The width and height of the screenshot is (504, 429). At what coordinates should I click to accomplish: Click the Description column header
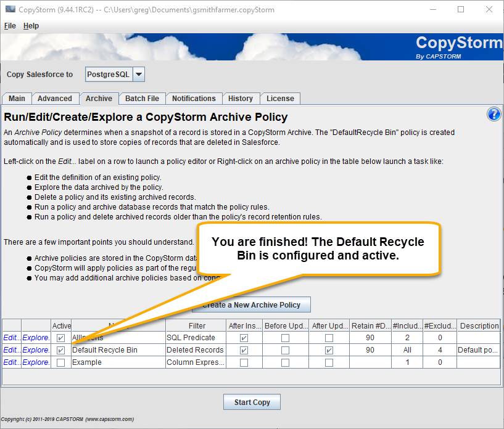(479, 325)
